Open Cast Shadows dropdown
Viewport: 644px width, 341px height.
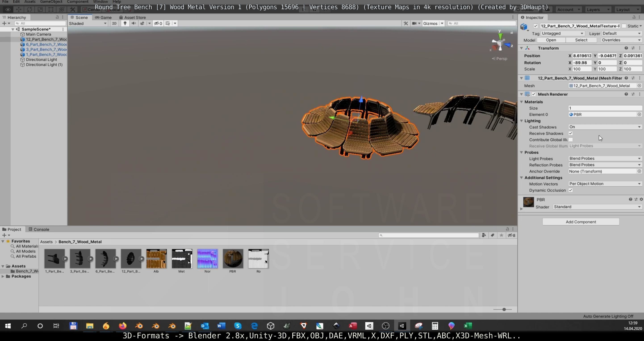[x=605, y=127]
